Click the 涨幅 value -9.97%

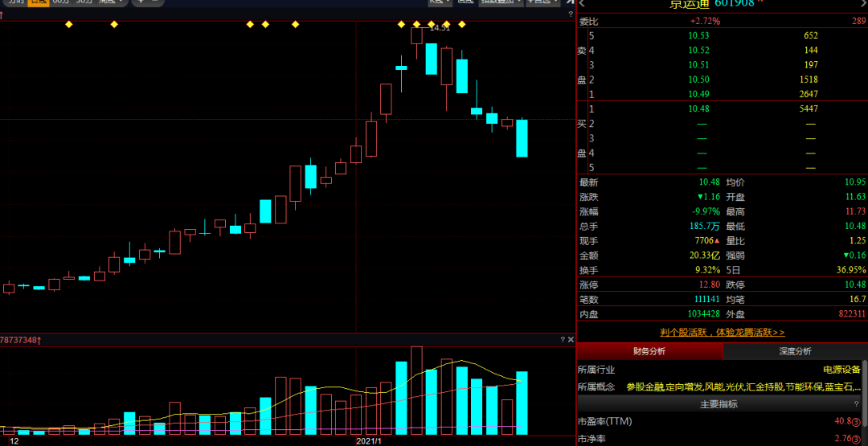(706, 212)
